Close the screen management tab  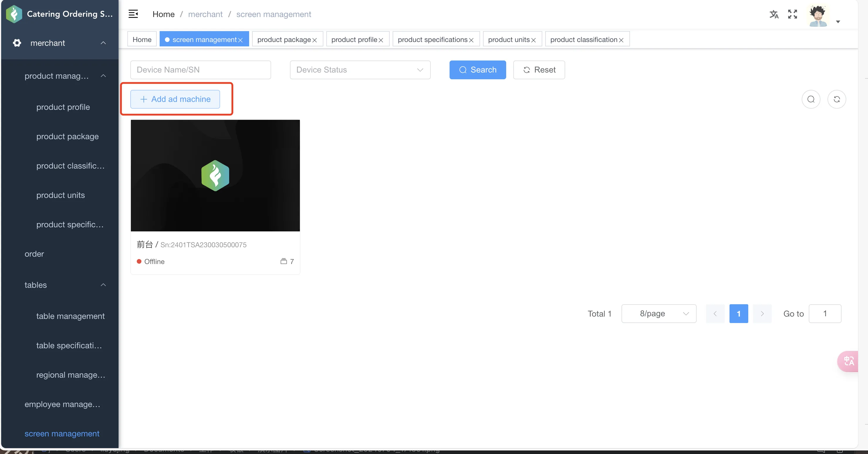coord(240,40)
